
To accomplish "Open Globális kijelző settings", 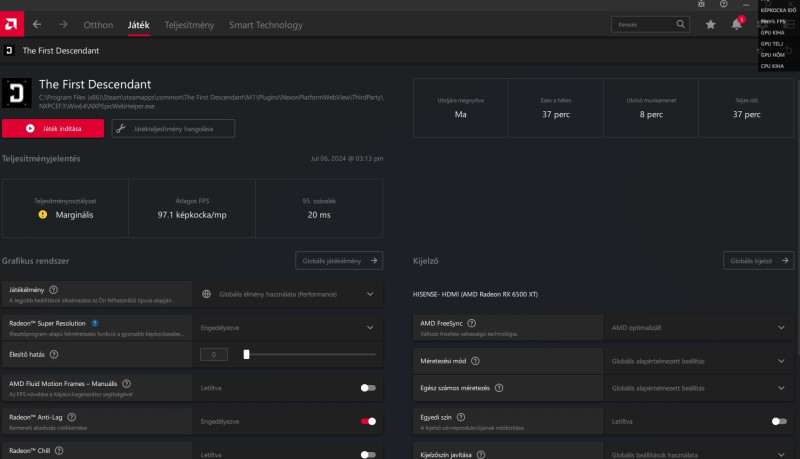I will point(758,261).
